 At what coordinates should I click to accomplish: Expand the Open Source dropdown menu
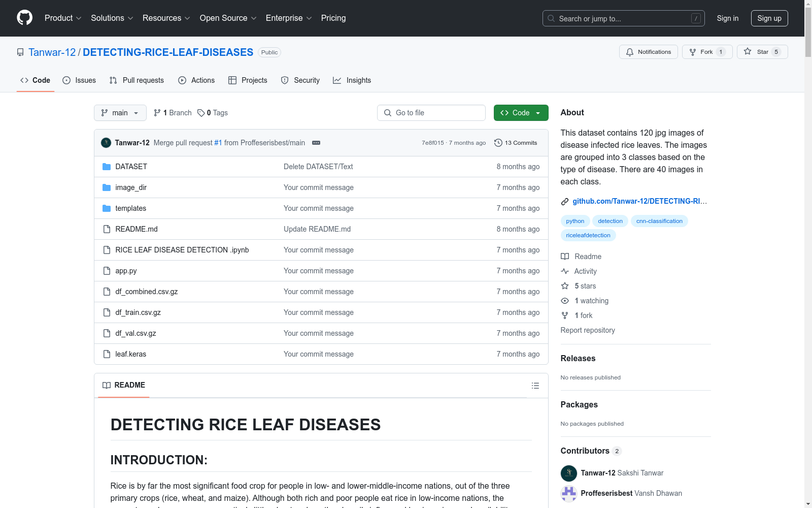point(228,18)
